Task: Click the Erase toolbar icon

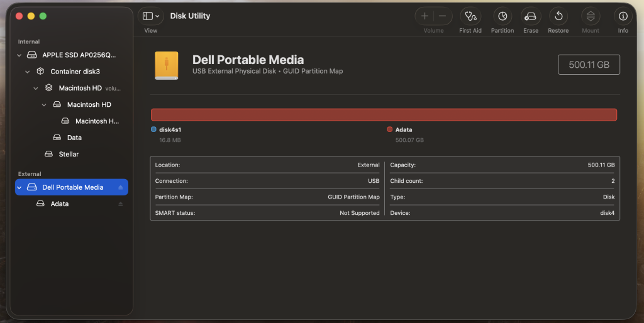Action: pyautogui.click(x=531, y=16)
